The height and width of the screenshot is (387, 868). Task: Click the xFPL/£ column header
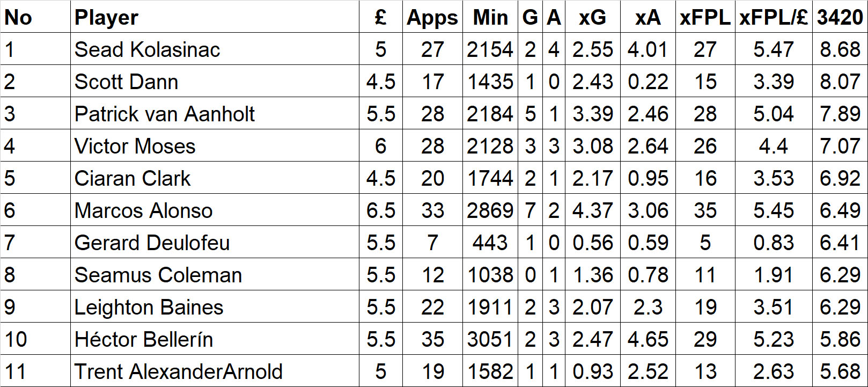[773, 17]
